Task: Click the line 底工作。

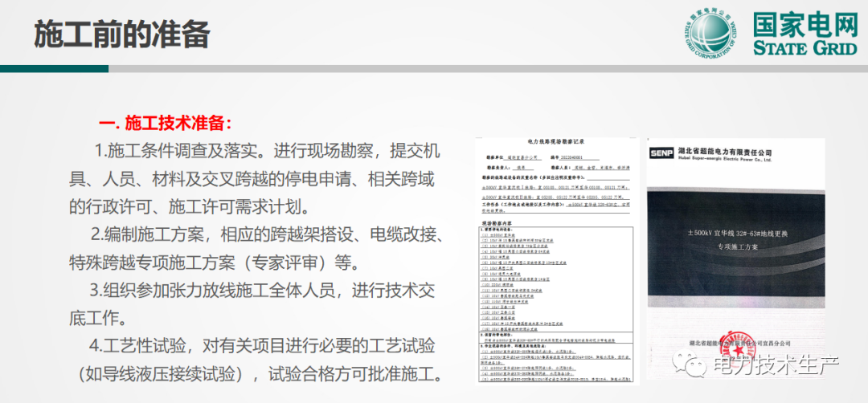Action: [x=97, y=318]
